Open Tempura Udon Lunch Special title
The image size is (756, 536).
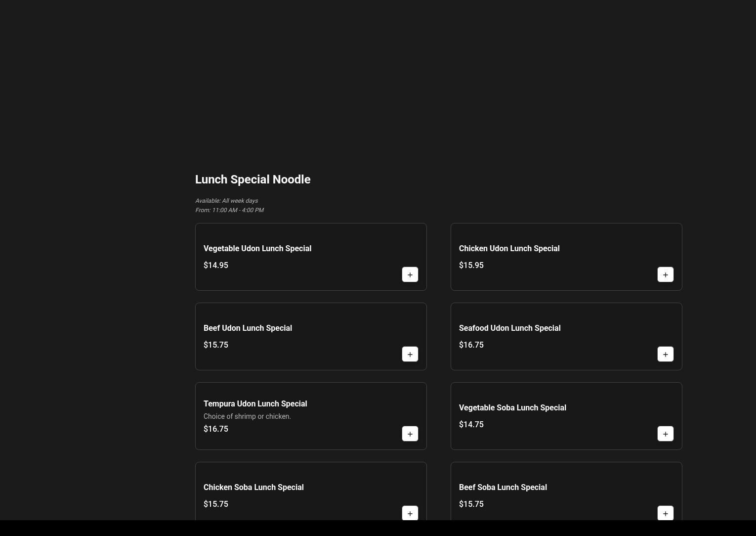pyautogui.click(x=255, y=403)
